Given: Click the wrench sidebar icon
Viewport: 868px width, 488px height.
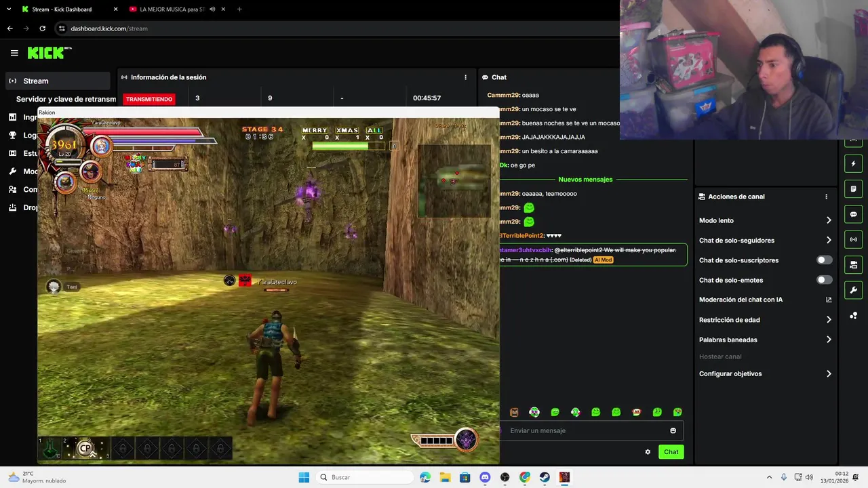Looking at the screenshot, I should point(853,290).
